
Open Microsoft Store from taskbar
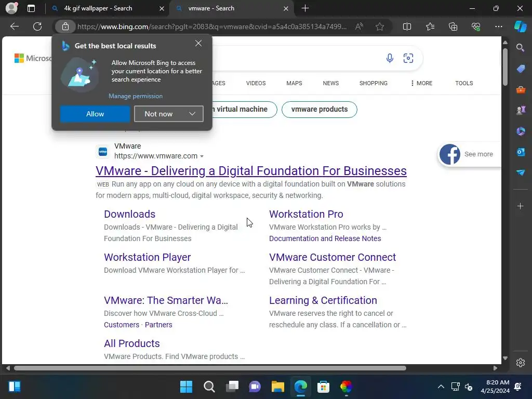pyautogui.click(x=323, y=387)
